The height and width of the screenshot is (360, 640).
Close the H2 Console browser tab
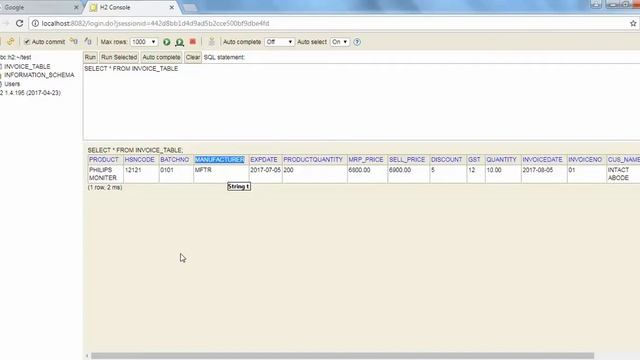click(x=172, y=7)
